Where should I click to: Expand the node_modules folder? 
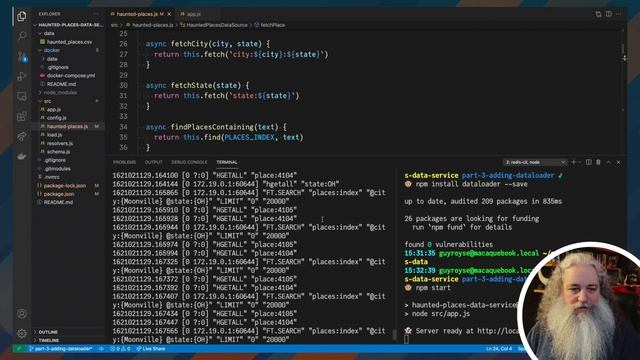pyautogui.click(x=60, y=92)
